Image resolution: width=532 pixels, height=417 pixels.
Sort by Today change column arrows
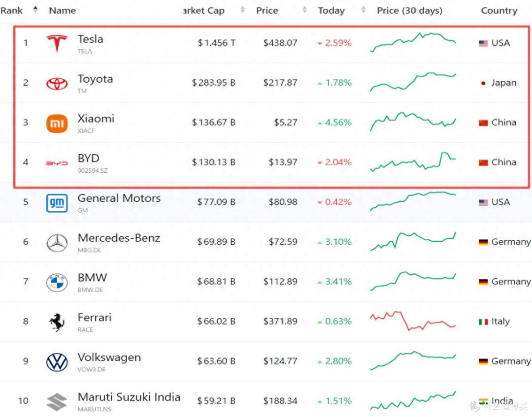click(364, 10)
